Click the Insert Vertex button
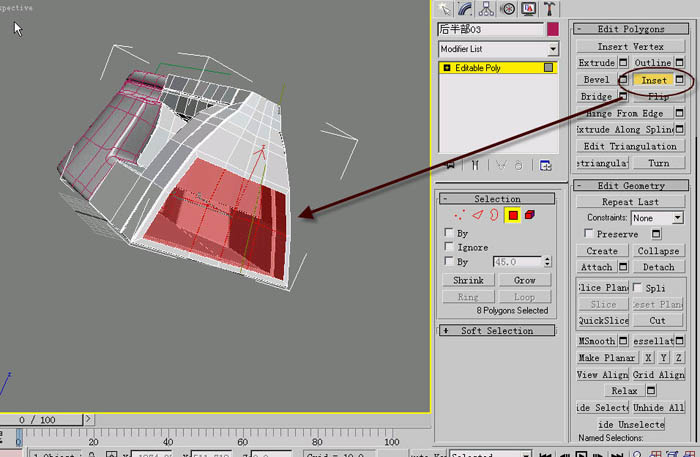The height and width of the screenshot is (457, 700). [x=630, y=46]
